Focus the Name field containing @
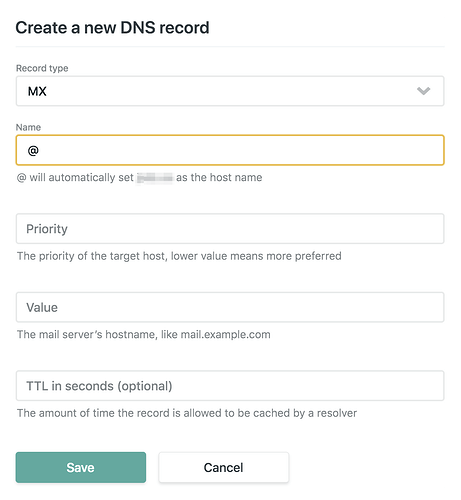This screenshot has width=461, height=500. [230, 150]
